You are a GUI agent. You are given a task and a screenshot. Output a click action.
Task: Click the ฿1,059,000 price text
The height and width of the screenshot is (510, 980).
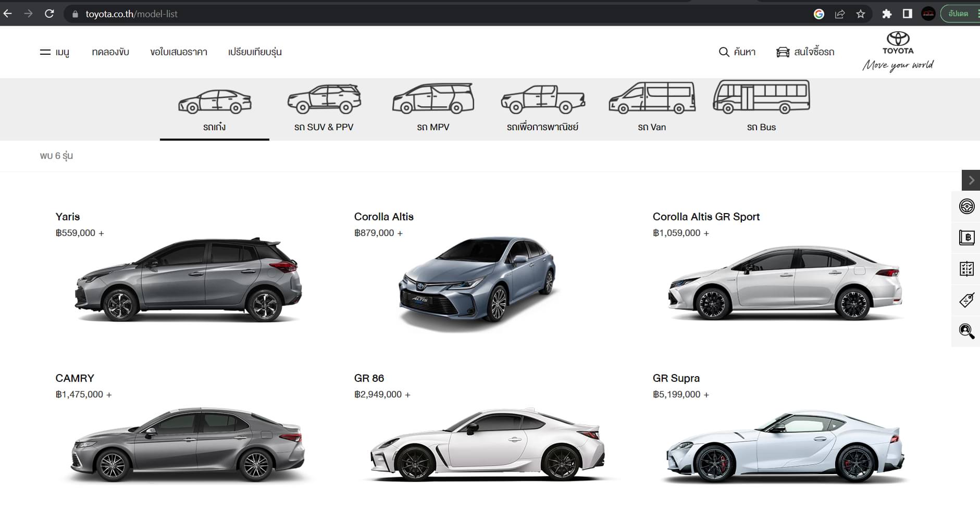[680, 233]
